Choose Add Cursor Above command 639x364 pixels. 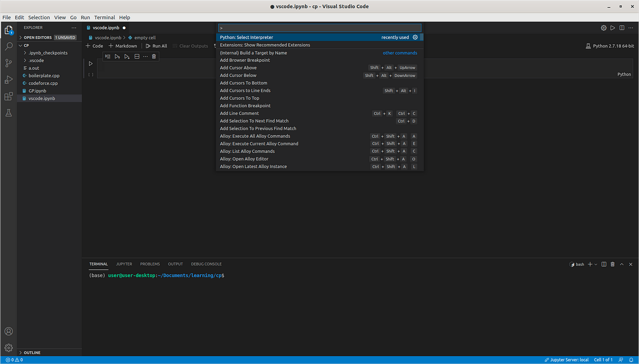tap(319, 68)
